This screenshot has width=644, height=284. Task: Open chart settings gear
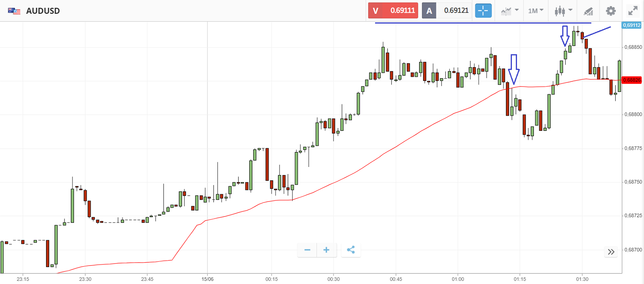tap(611, 11)
